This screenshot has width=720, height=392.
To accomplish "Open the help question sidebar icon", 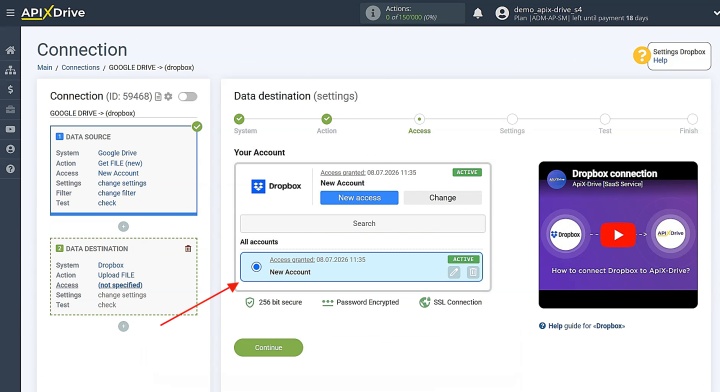I will (x=10, y=169).
